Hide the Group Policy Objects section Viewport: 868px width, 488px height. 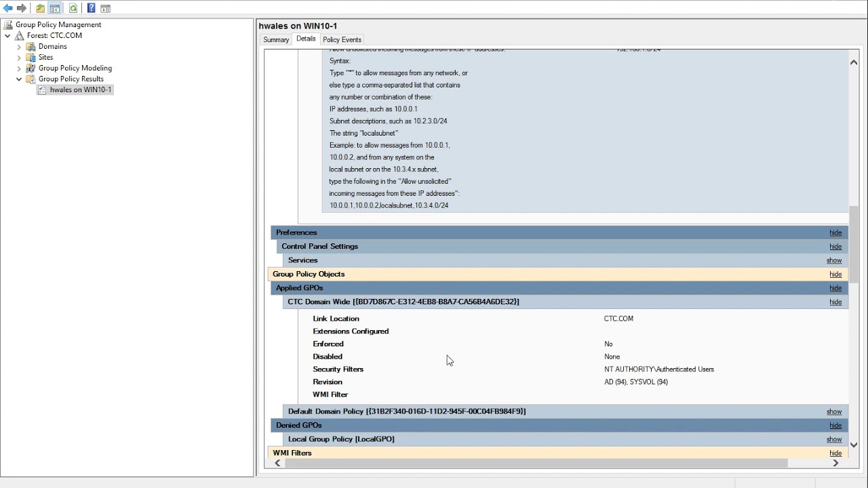coord(835,274)
